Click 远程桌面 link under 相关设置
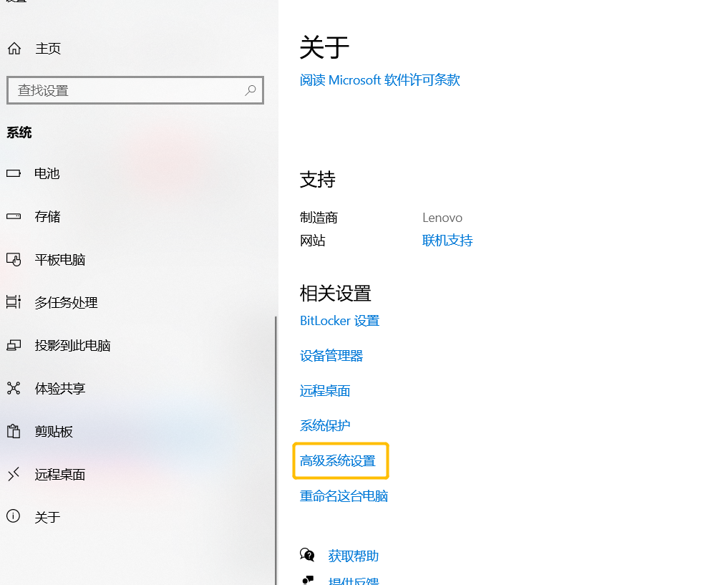The image size is (728, 585). pyautogui.click(x=324, y=391)
